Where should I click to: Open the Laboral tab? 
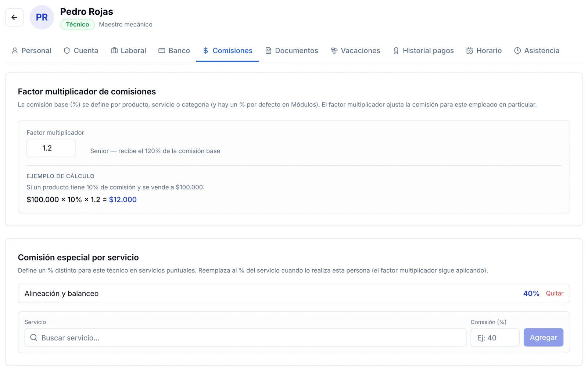128,51
